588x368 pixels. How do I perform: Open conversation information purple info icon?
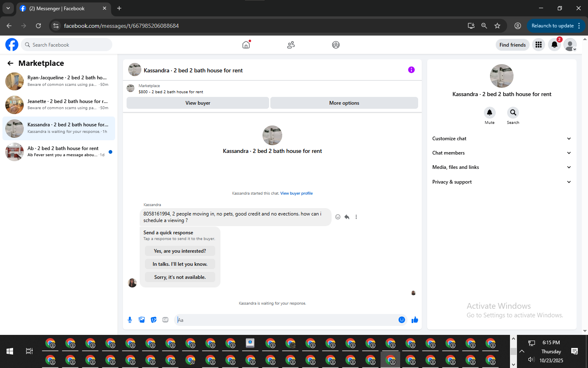(411, 70)
